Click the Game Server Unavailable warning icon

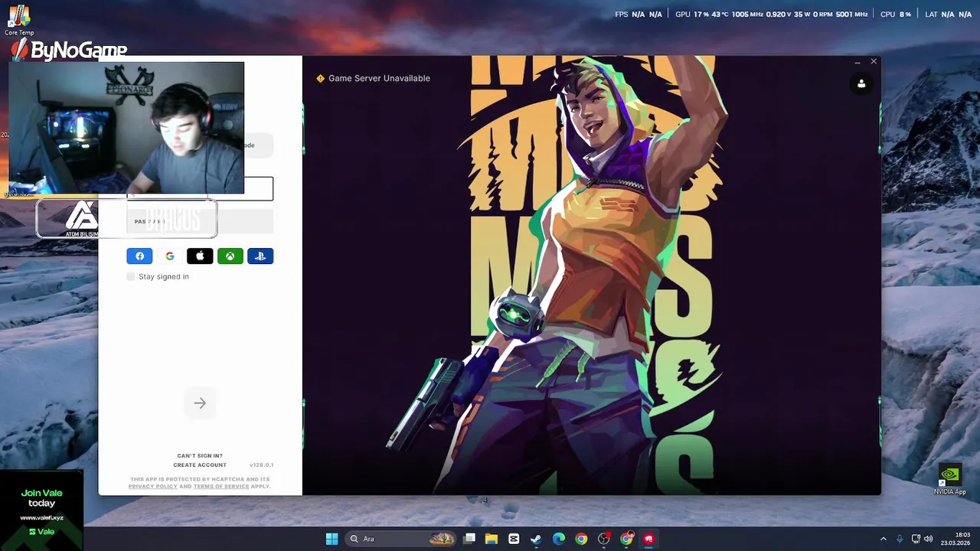pos(321,78)
